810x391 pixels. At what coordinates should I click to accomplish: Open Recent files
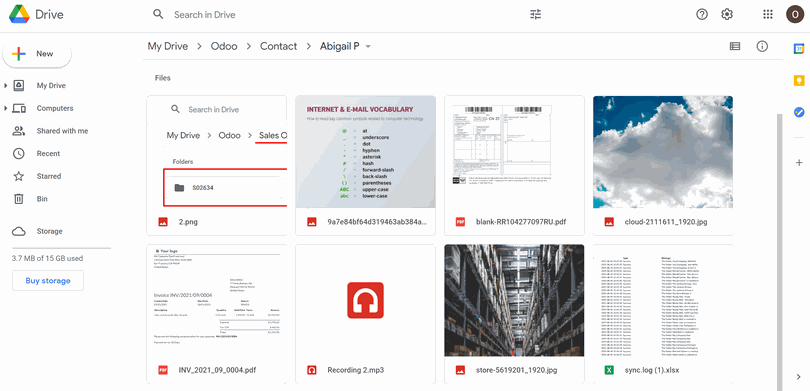tap(48, 153)
